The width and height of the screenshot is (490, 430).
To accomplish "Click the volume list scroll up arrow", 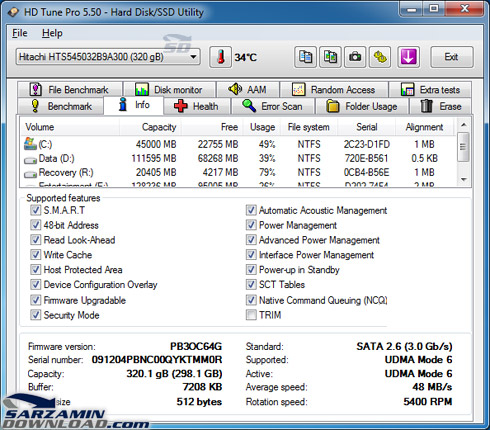I will (x=463, y=125).
